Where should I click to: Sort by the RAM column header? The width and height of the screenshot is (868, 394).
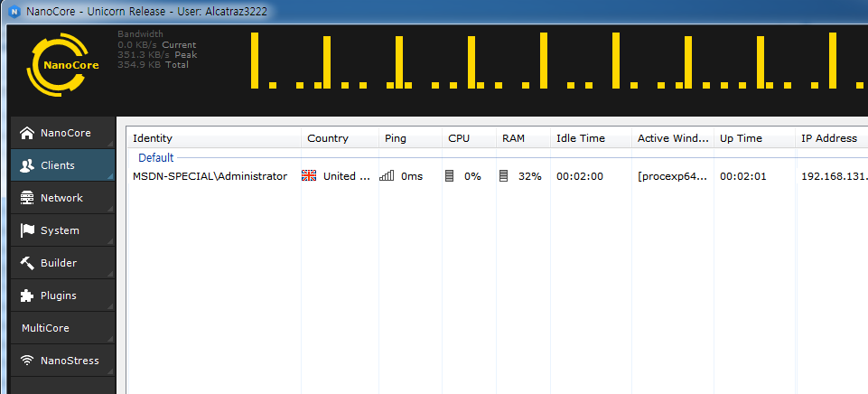[523, 138]
